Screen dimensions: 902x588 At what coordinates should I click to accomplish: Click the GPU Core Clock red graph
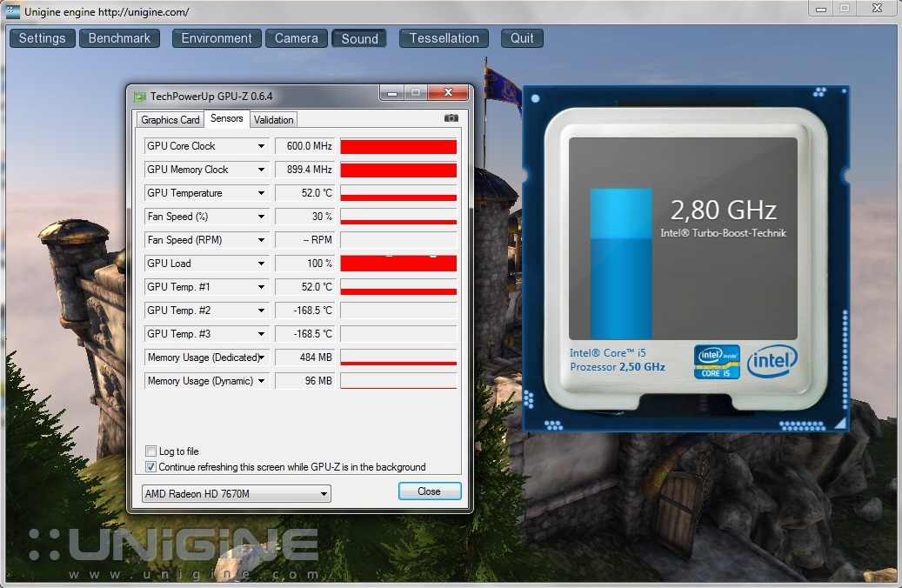click(x=398, y=146)
